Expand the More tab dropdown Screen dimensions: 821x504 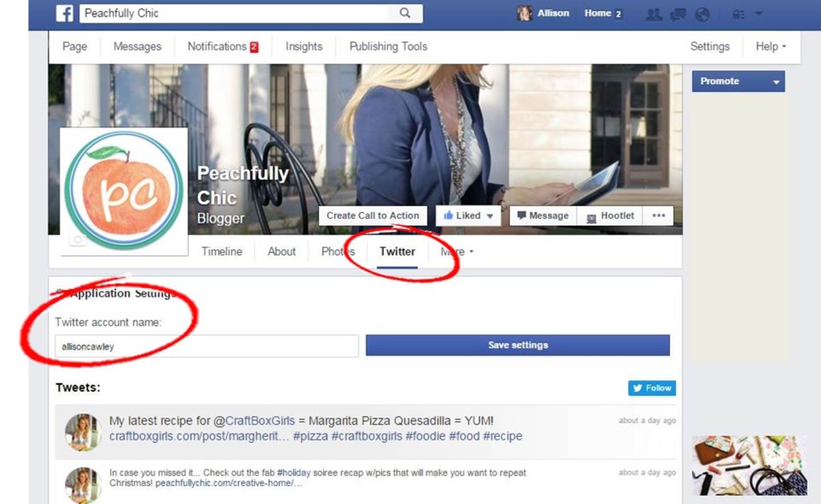point(456,252)
